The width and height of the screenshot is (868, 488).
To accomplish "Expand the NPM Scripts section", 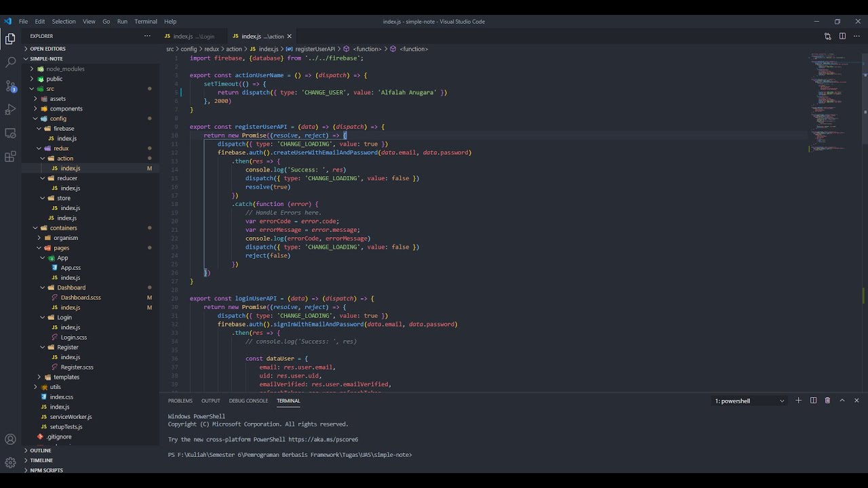I will coord(46,470).
